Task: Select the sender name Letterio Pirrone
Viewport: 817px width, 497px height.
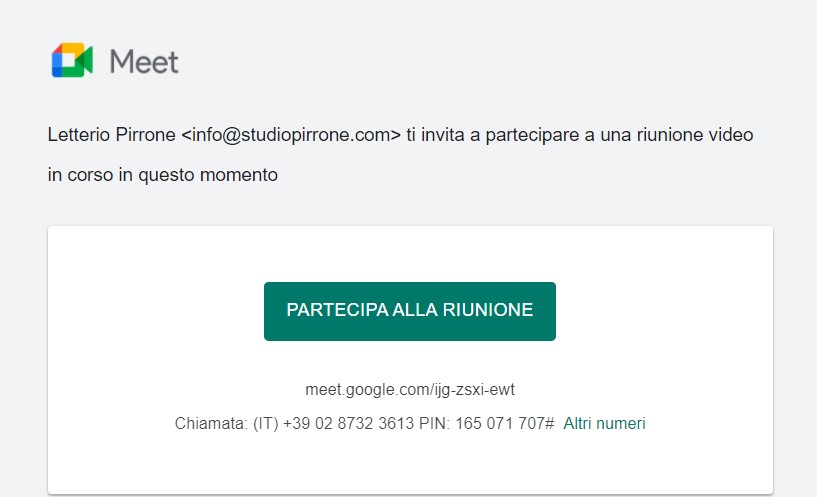Action: [x=112, y=134]
